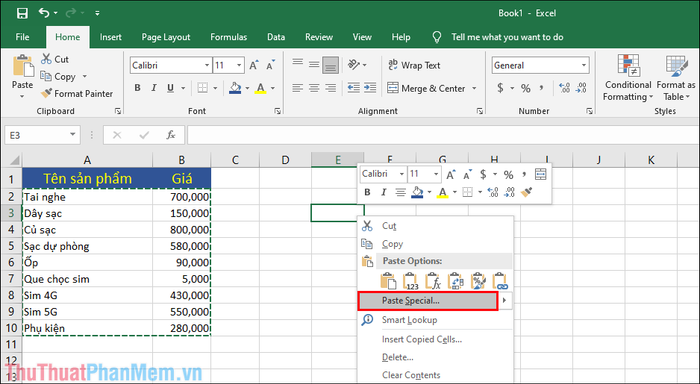The width and height of the screenshot is (700, 384).
Task: Click Middle Align icon in ribbon
Action: point(314,65)
